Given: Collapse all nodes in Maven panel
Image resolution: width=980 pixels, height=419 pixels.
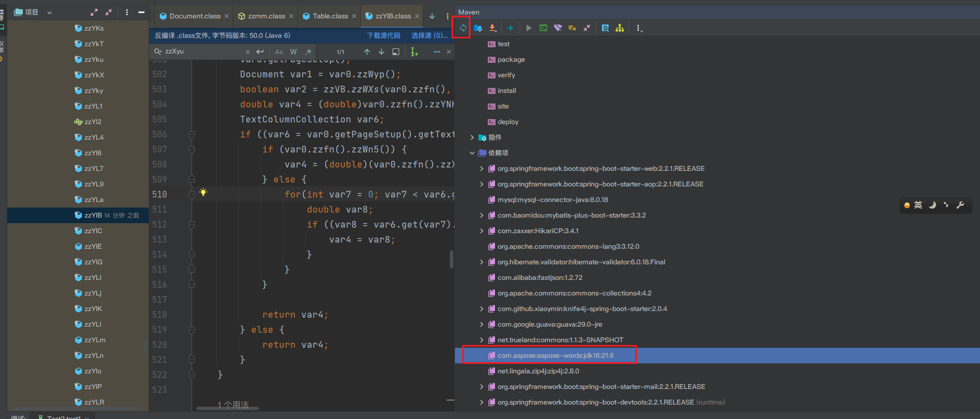Looking at the screenshot, I should click(x=587, y=28).
